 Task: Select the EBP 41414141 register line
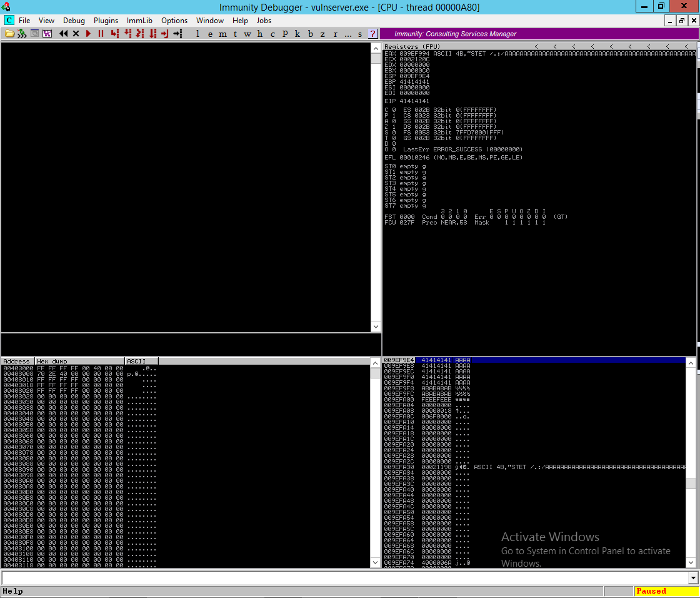coord(407,82)
